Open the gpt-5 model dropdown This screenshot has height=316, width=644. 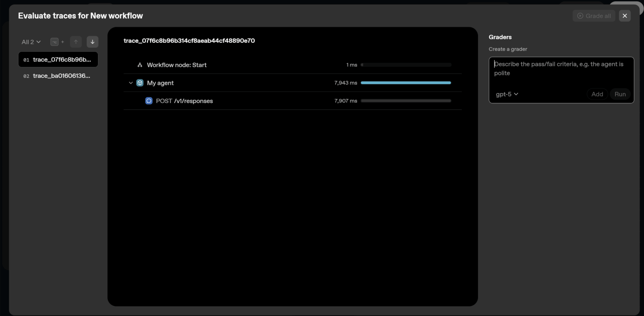507,94
